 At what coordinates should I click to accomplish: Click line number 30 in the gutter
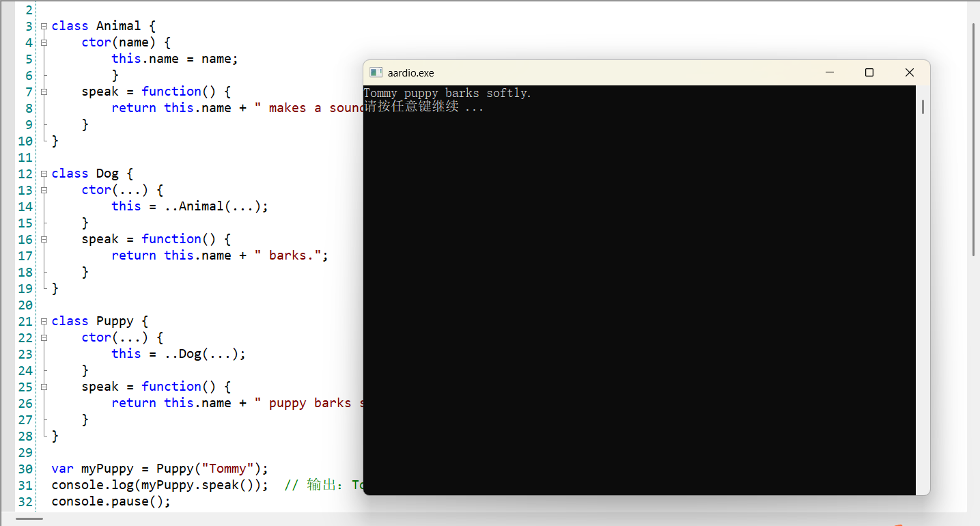25,469
